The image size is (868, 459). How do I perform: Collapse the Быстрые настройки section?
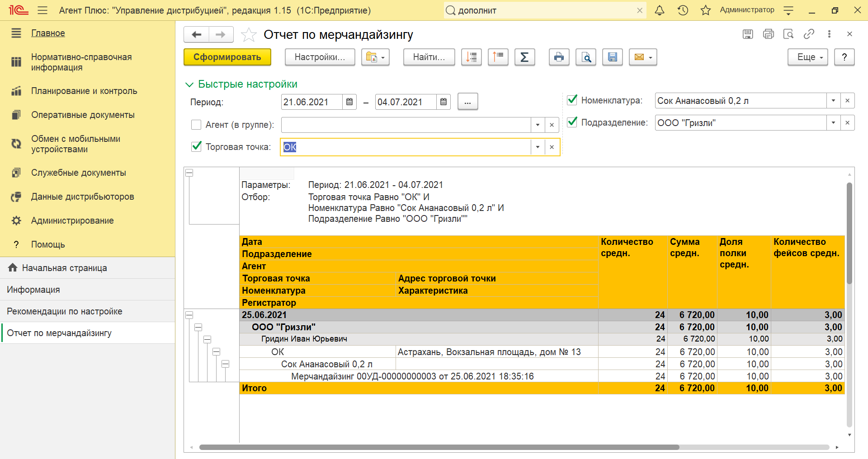coord(189,84)
